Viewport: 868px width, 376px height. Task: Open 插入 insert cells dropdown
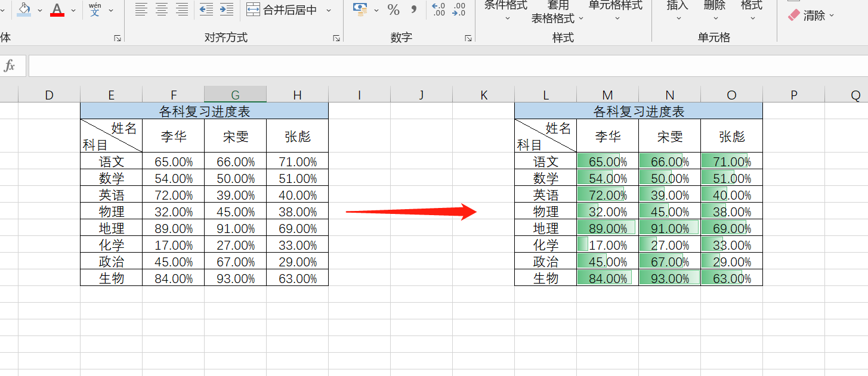coord(678,10)
